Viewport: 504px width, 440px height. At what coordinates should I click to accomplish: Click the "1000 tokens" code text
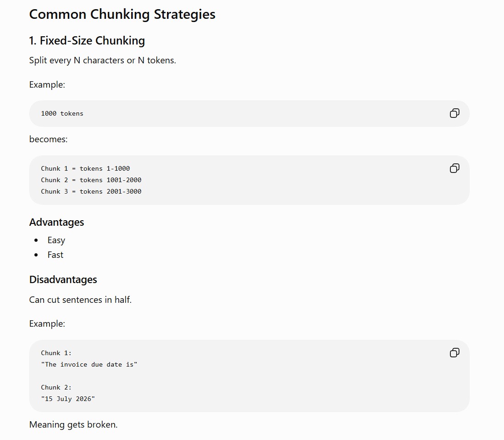click(62, 113)
